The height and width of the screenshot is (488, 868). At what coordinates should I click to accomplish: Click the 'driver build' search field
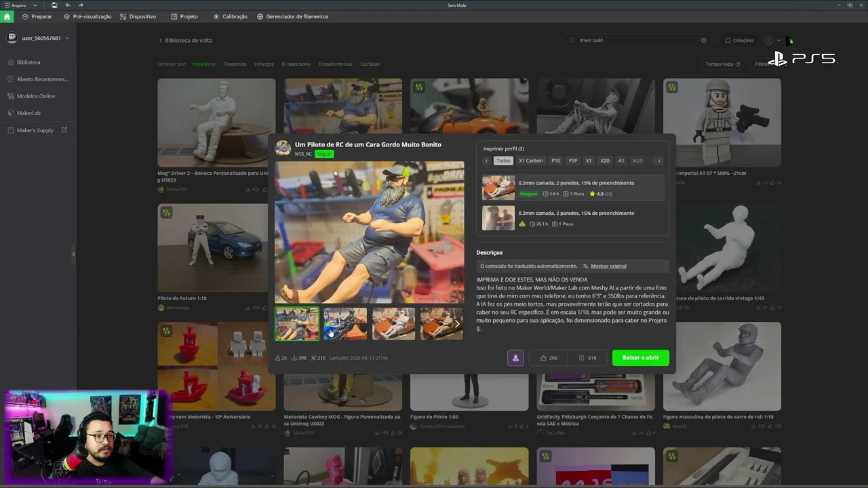(637, 41)
